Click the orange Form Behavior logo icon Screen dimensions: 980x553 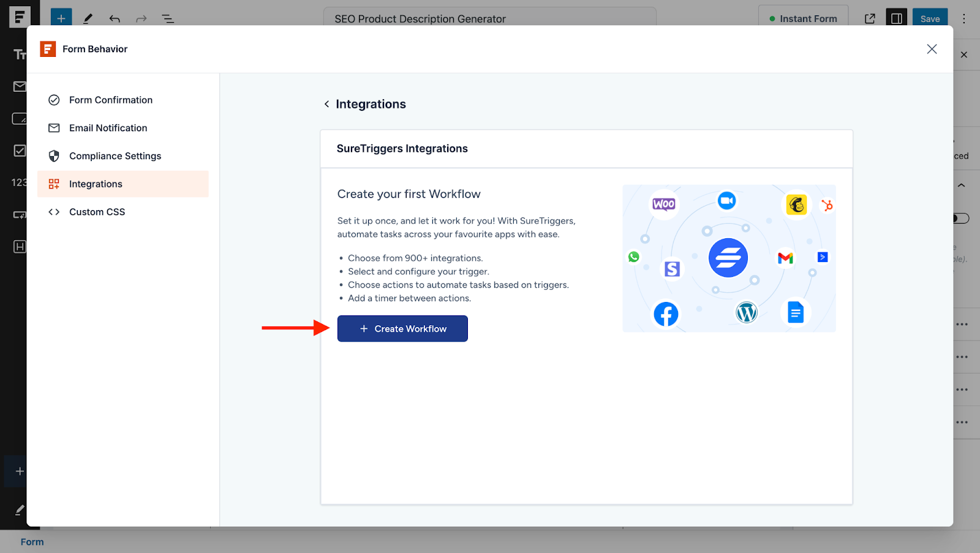pos(47,48)
